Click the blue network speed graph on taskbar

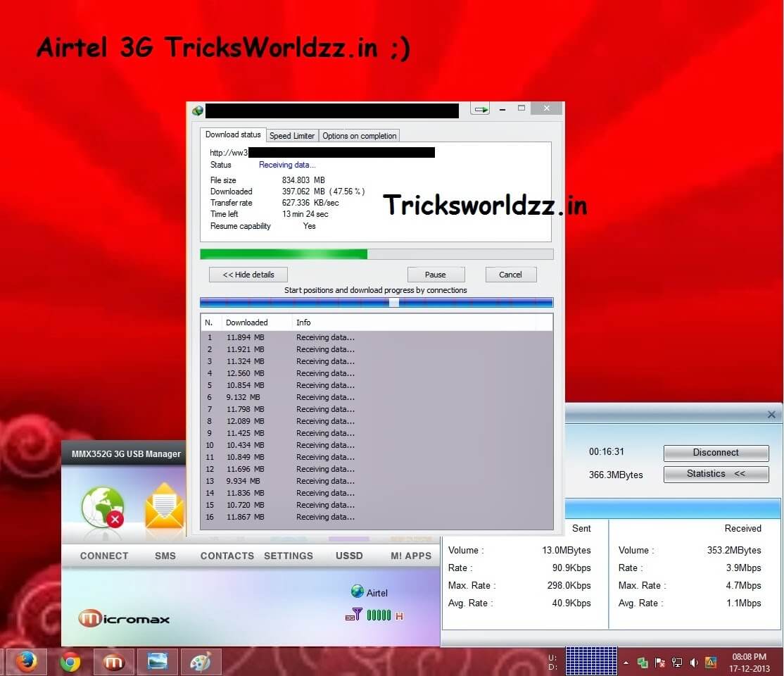(591, 661)
